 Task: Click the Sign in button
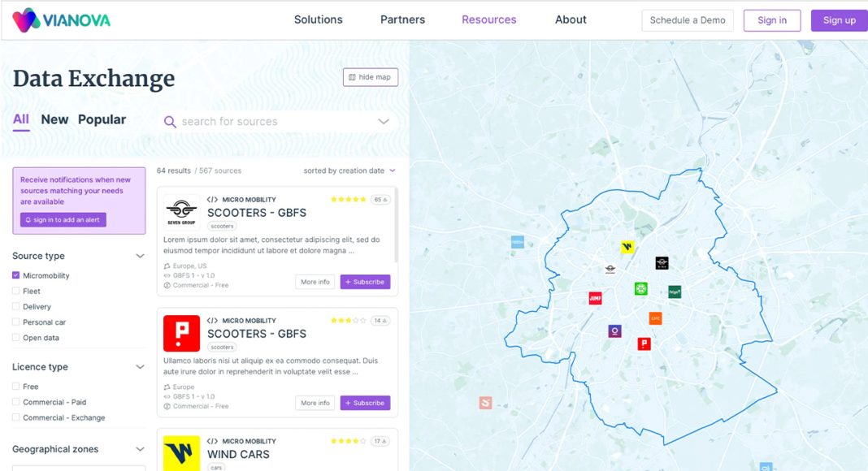pyautogui.click(x=772, y=20)
